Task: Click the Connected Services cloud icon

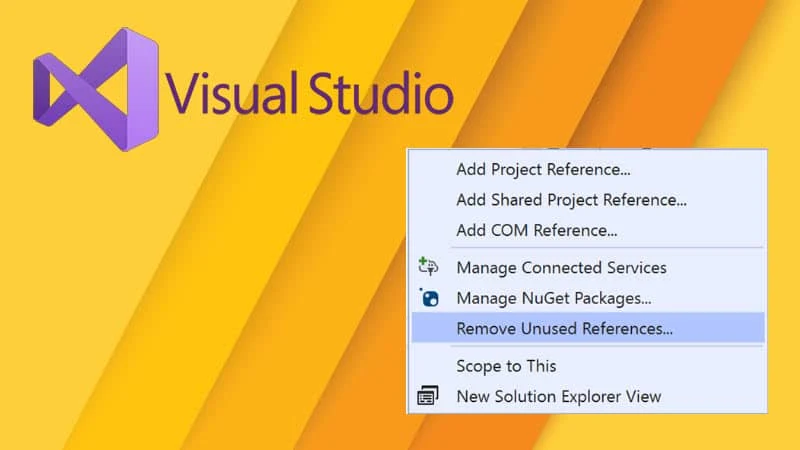Action: click(428, 266)
